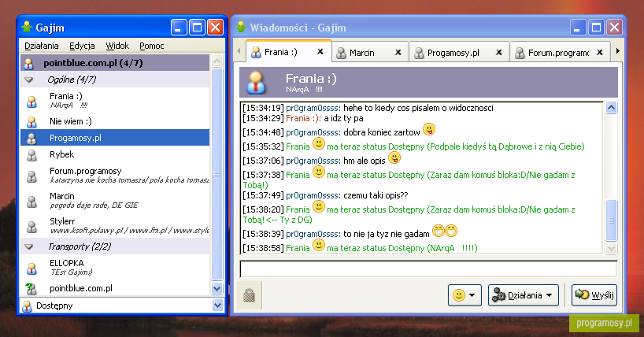This screenshot has height=337, width=644.
Task: Click the grinning smileys in 15:38:39 message
Action: coord(445,231)
